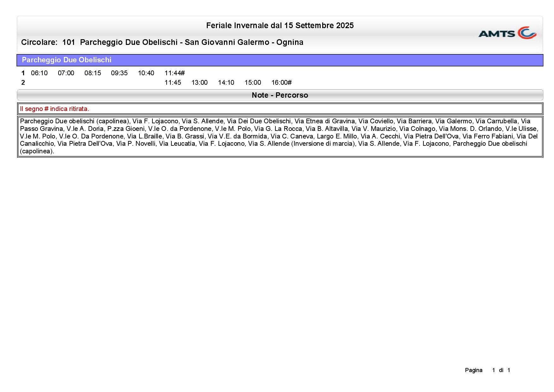The width and height of the screenshot is (554, 392).
Task: Select the 15:00 departure time
Action: tap(253, 83)
